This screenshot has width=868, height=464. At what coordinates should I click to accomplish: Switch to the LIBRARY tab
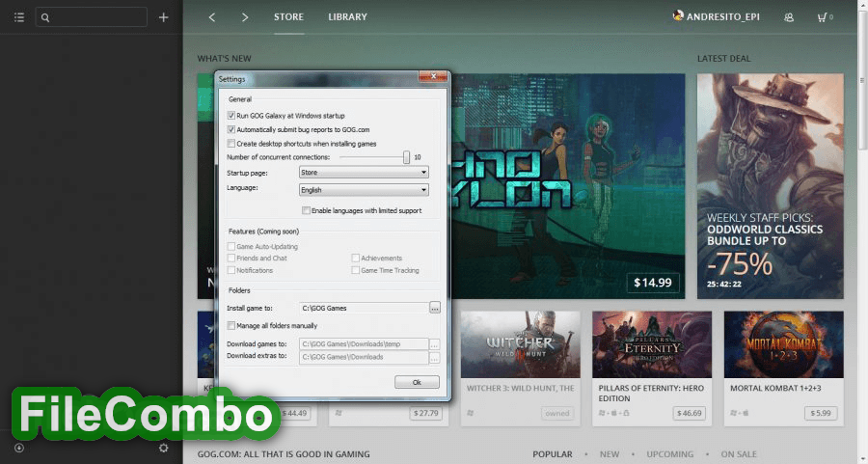347,17
